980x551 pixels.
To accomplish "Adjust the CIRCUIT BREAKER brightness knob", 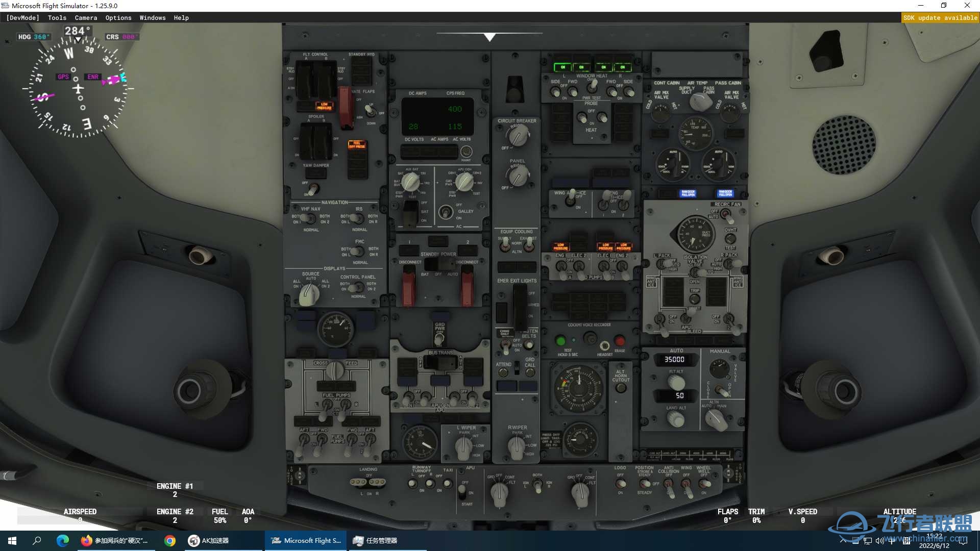I will (519, 136).
